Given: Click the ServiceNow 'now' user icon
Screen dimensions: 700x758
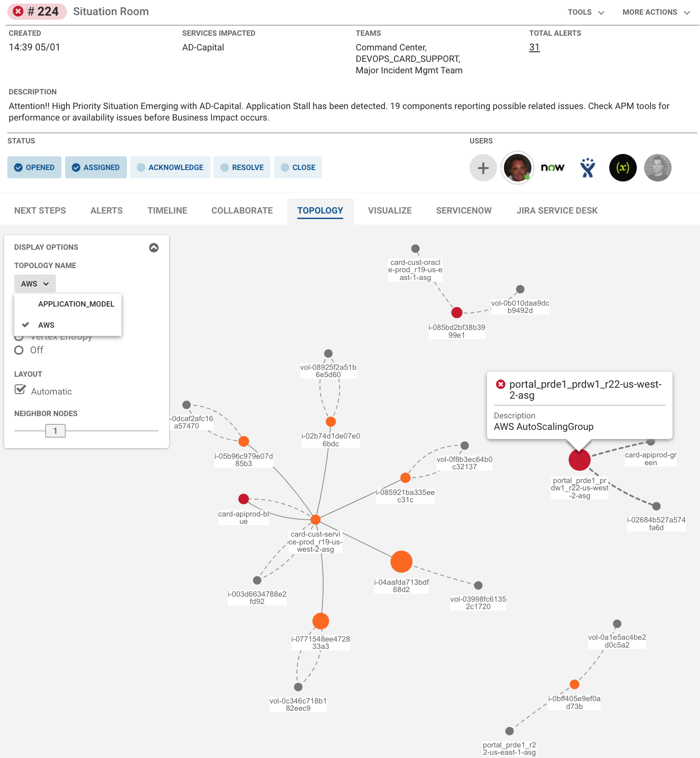Looking at the screenshot, I should [552, 168].
